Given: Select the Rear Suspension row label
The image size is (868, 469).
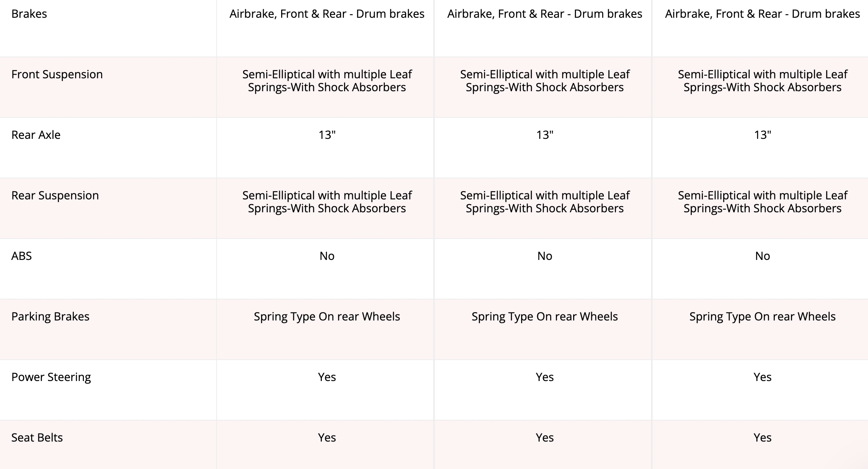Looking at the screenshot, I should 55,195.
